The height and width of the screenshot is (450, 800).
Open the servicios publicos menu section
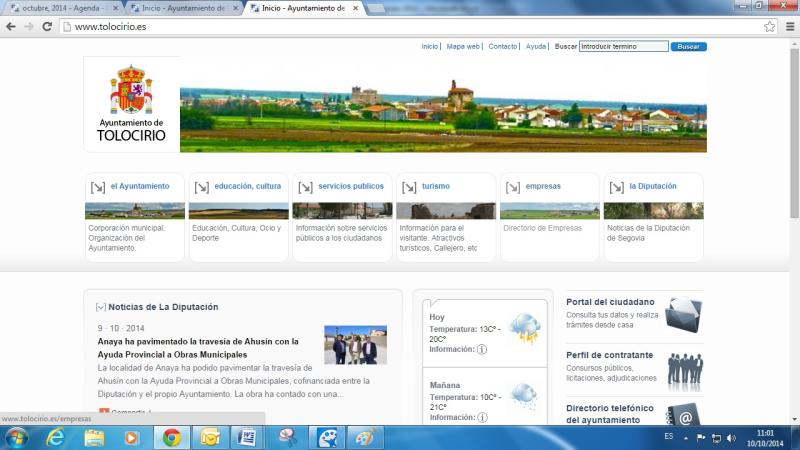tap(350, 186)
